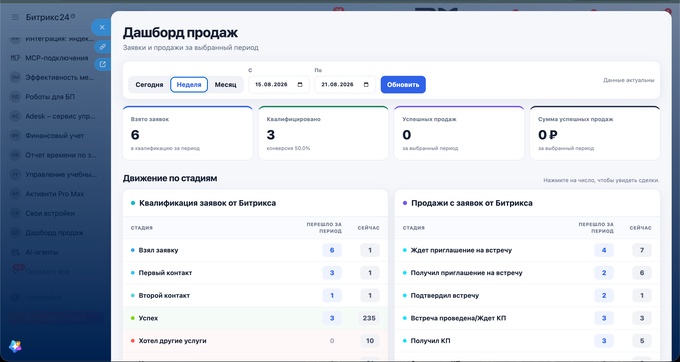Click current count 10 for Хотел другие услуги
This screenshot has width=680, height=362.
pyautogui.click(x=369, y=341)
